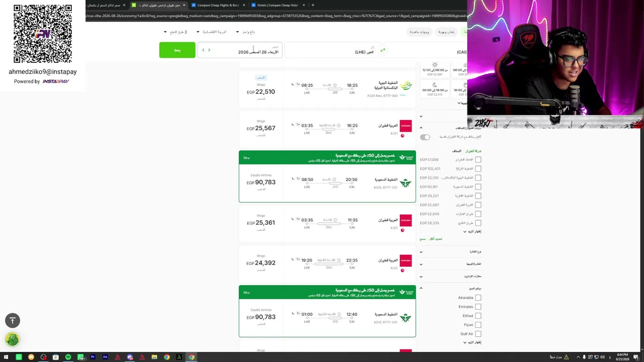
Task: Go to the next departure date
Action: click(x=203, y=50)
